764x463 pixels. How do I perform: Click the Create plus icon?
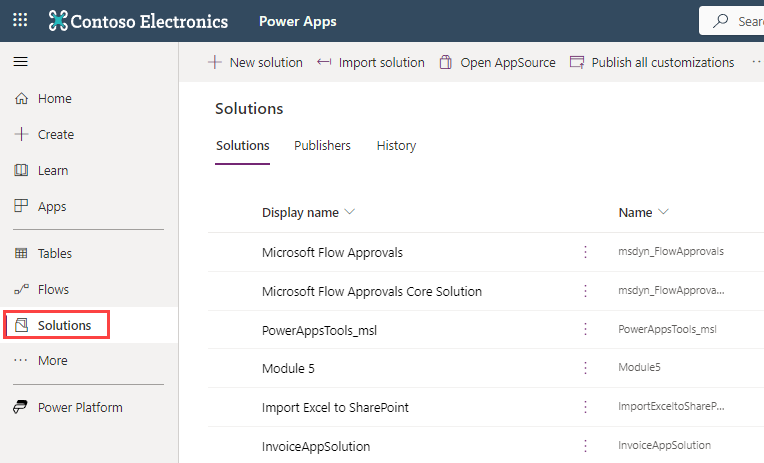pyautogui.click(x=21, y=134)
